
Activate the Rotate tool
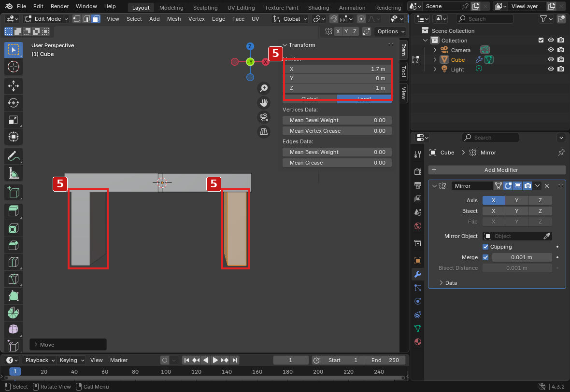point(14,103)
